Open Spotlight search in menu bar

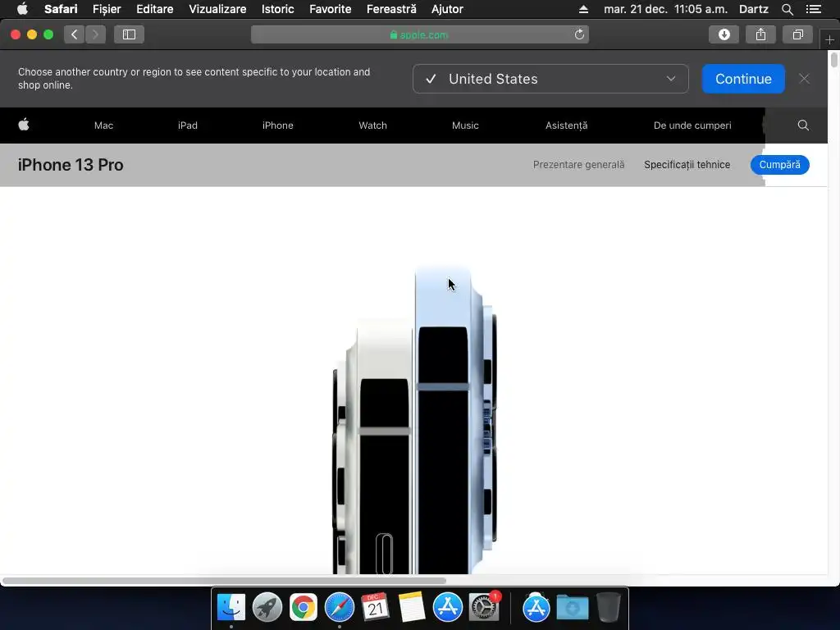787,9
